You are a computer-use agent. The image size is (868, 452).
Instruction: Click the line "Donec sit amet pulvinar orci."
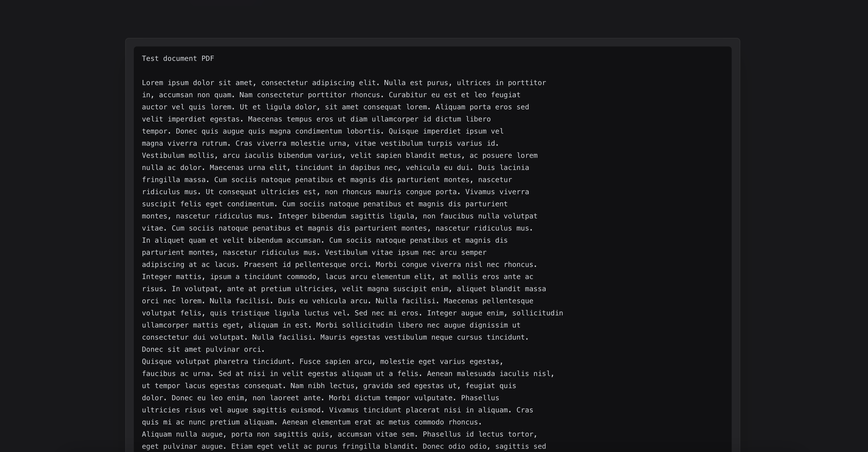[x=203, y=350]
